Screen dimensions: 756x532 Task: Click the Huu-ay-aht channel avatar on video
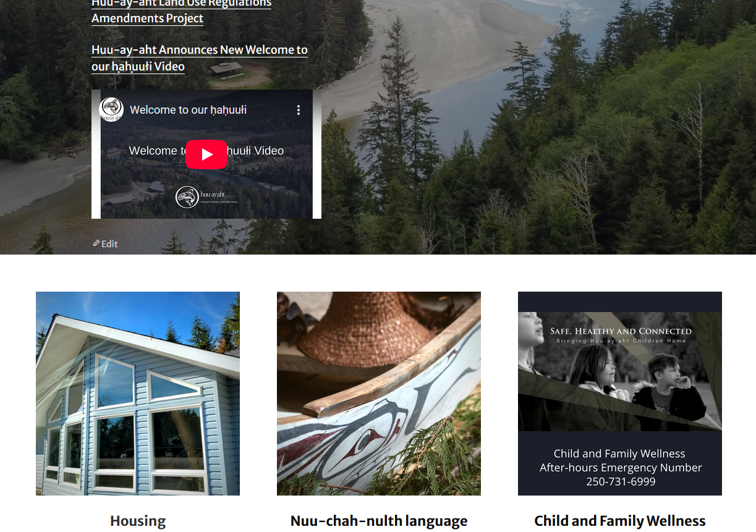pos(112,109)
